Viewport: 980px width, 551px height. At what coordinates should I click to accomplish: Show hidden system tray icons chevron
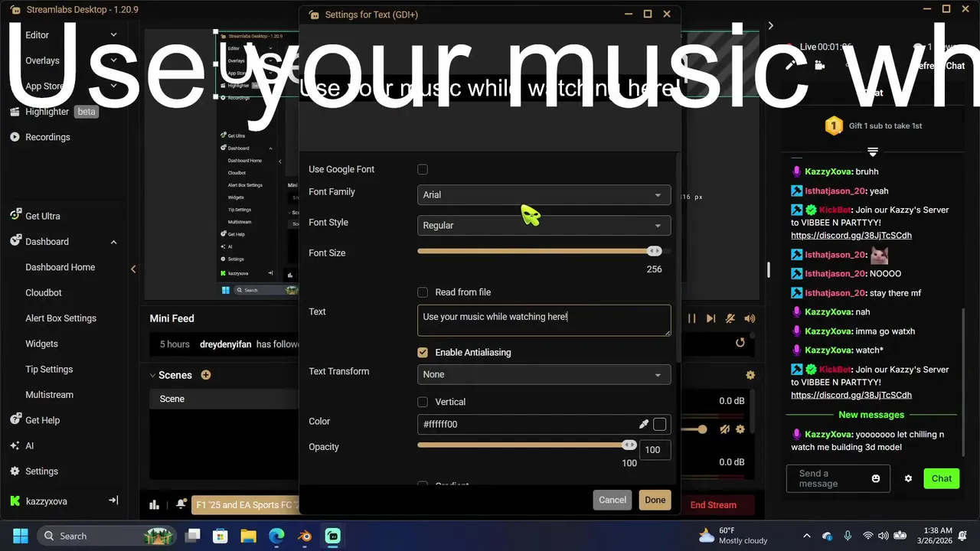[806, 536]
